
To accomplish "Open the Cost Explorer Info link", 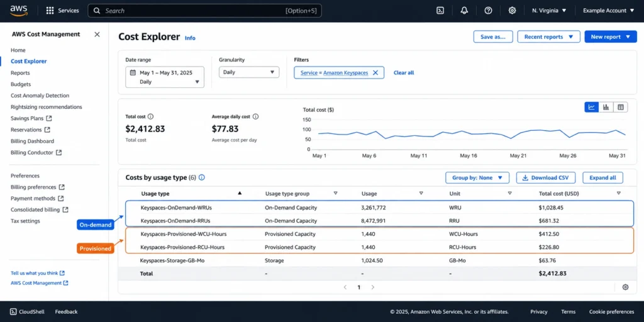I will (190, 38).
